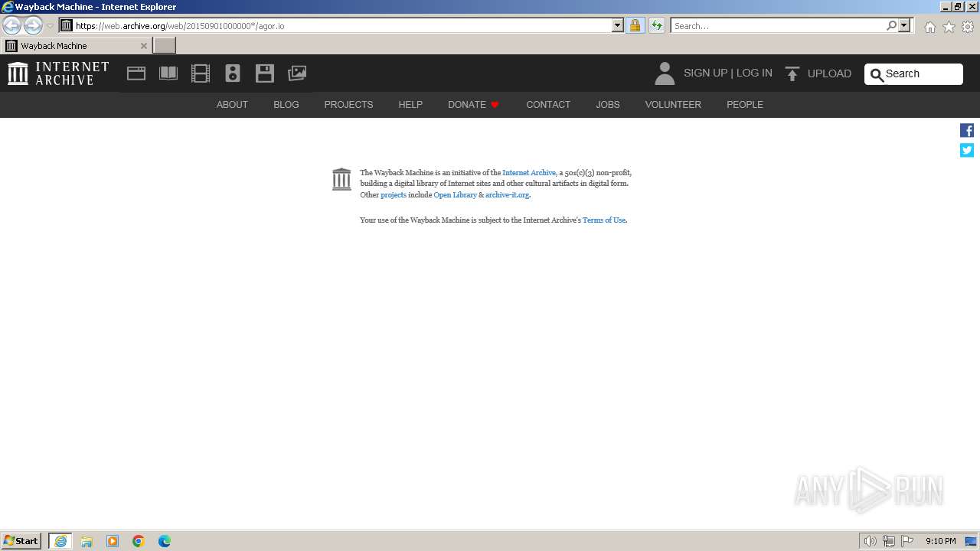The height and width of the screenshot is (551, 980).
Task: Expand the address bar dropdown arrow
Action: pyautogui.click(x=618, y=25)
